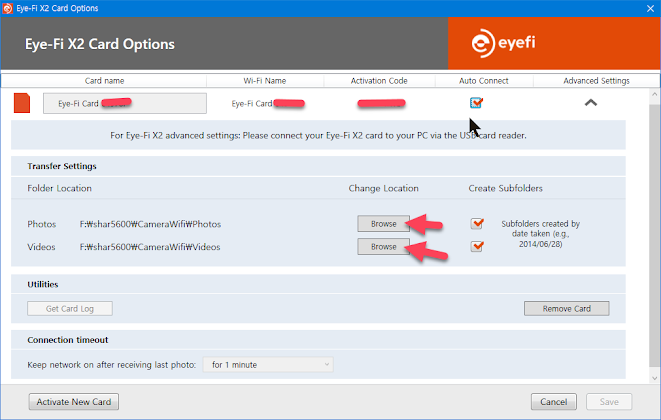Click the 'Folder Location' label
This screenshot has width=661, height=420.
[59, 188]
